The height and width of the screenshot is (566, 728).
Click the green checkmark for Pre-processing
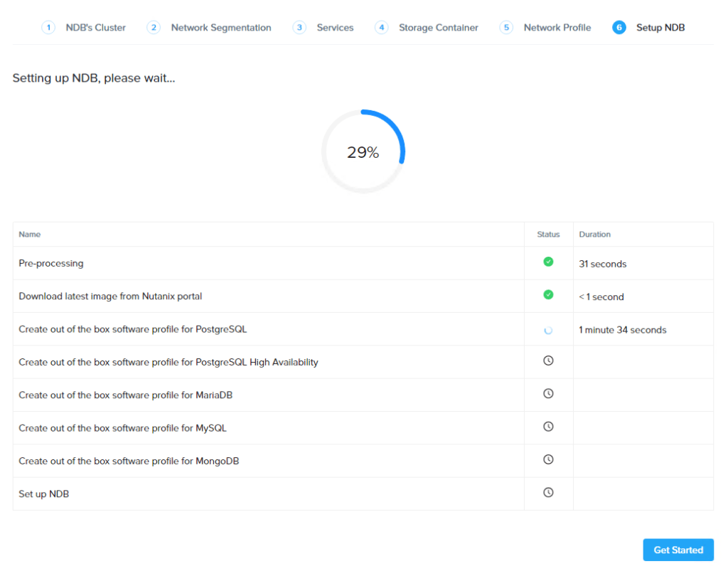548,262
